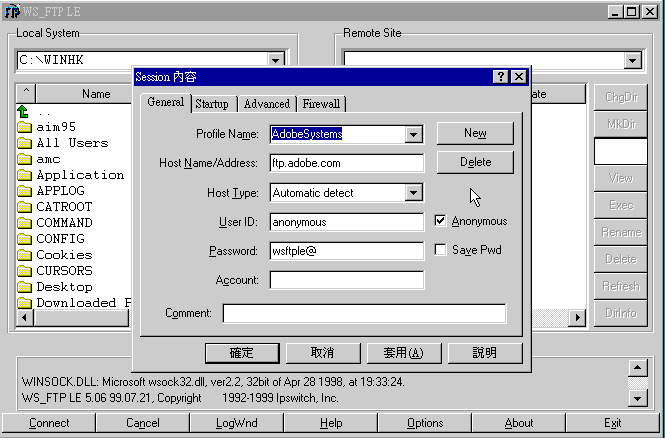Expand the Local System path dropdown
This screenshot has height=438, width=665.
coord(276,60)
